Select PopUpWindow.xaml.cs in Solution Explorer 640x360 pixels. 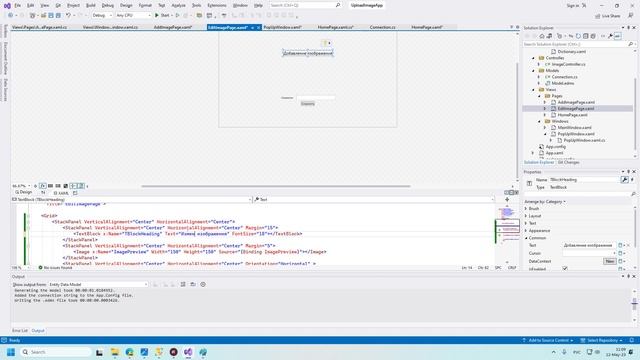tap(584, 140)
